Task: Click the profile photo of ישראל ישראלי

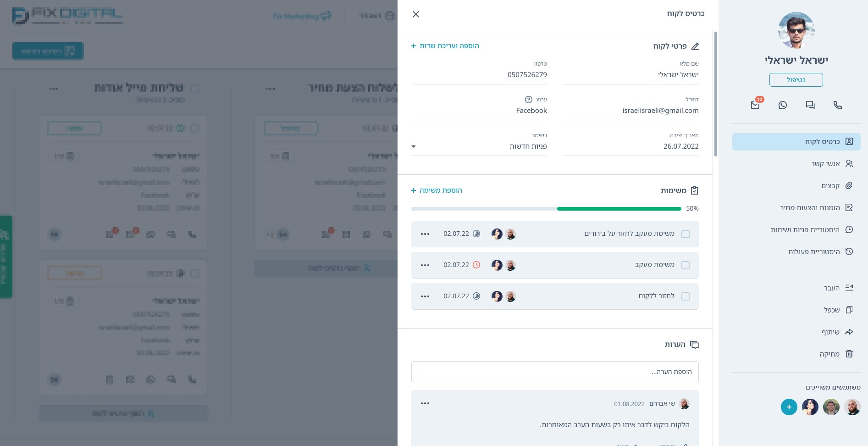Action: [796, 30]
